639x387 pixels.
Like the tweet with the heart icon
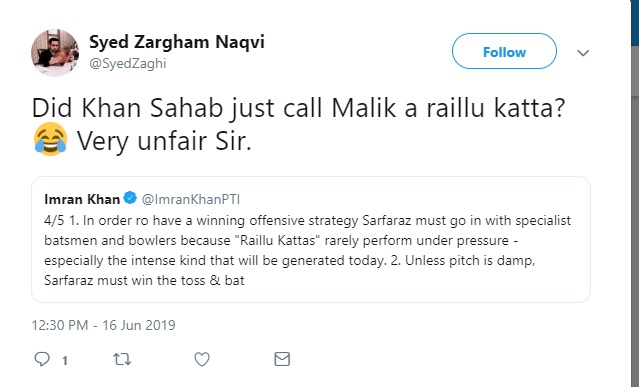tap(202, 359)
